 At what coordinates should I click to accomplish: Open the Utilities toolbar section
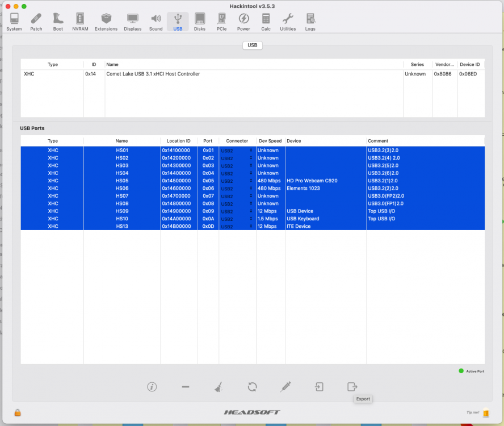point(288,22)
